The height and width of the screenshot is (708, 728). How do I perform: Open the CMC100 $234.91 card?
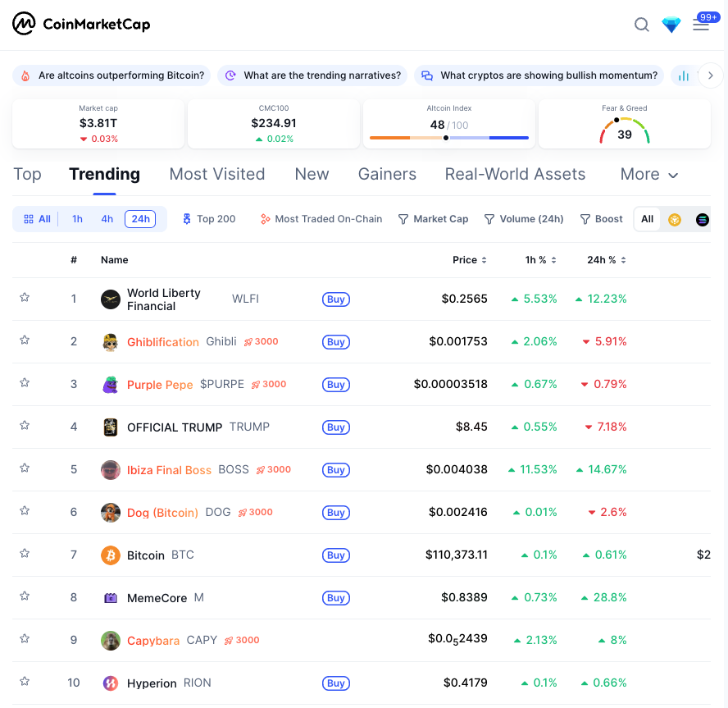click(x=274, y=124)
